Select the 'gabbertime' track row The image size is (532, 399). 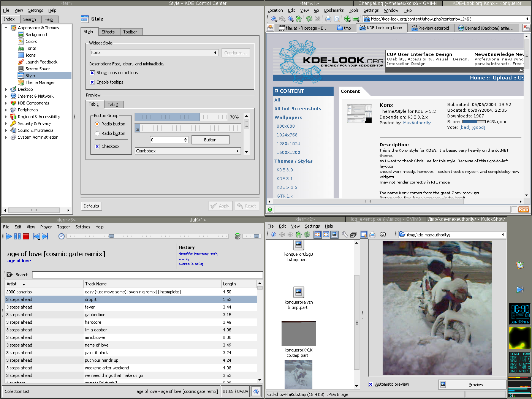tap(131, 315)
